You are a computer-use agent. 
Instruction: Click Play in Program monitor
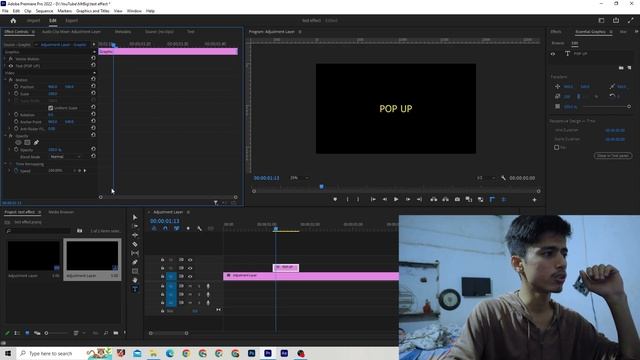tap(396, 199)
